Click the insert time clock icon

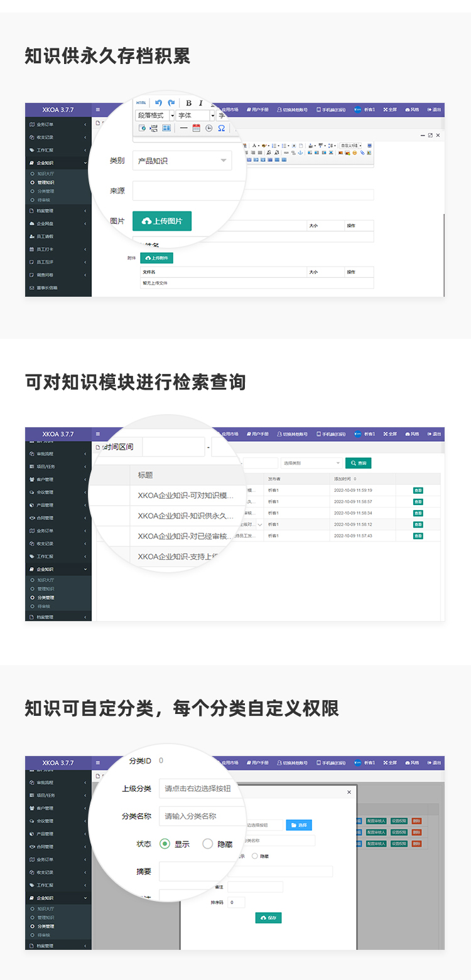click(208, 128)
